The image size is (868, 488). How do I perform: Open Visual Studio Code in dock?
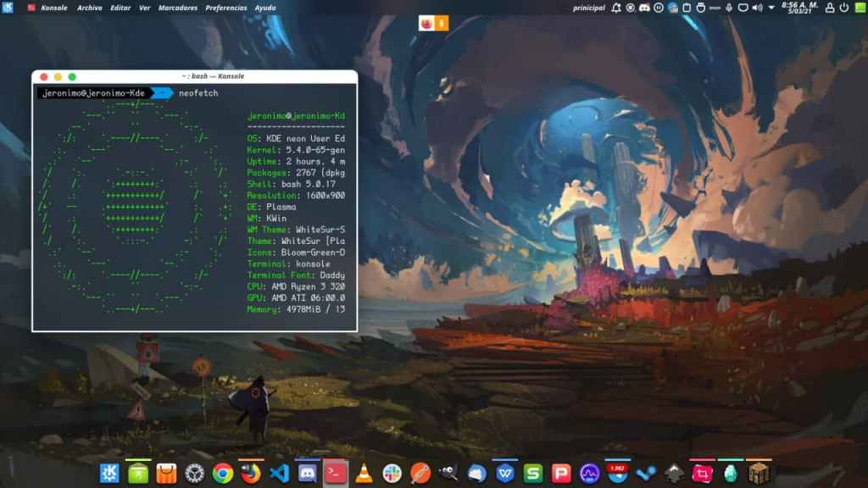[279, 474]
